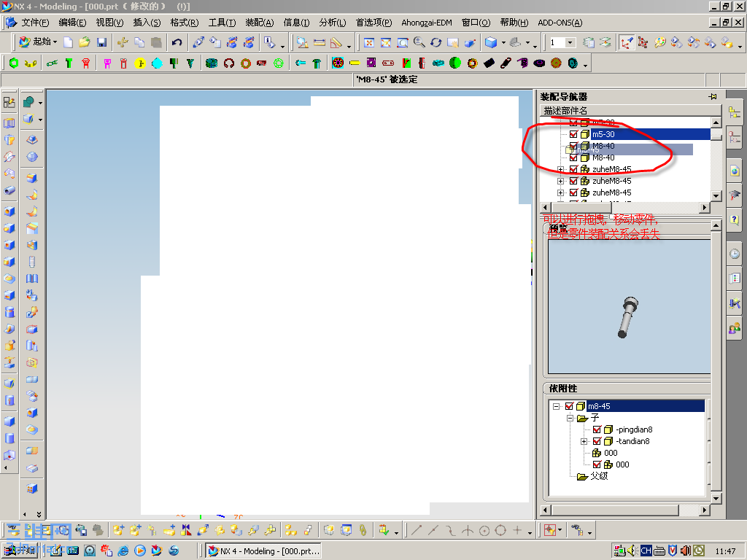Collapse the m8-45 dependency node
This screenshot has width=747, height=560.
556,407
